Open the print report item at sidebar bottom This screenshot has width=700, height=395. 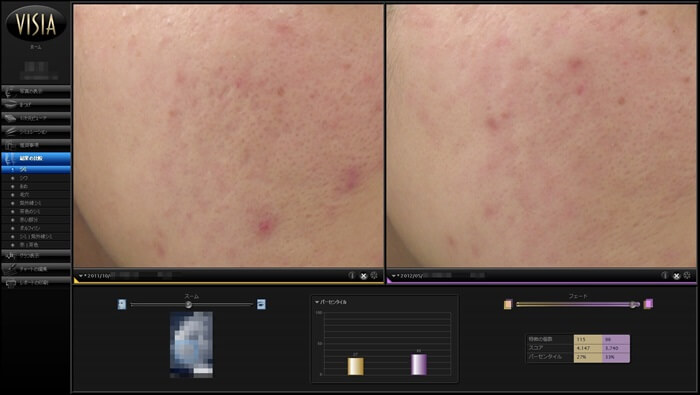(36, 283)
